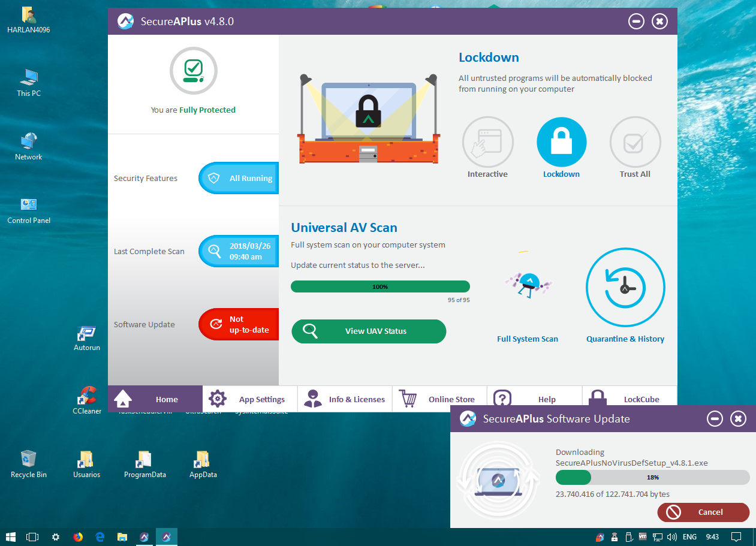
Task: Switch to active SecureAPlus taskbar window
Action: (x=167, y=537)
